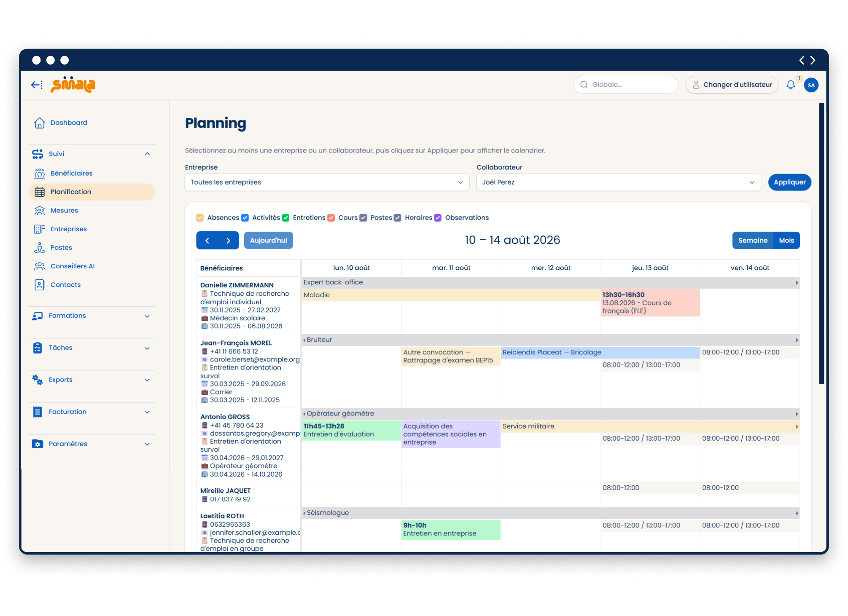Open the Entreprise dropdown
Image resolution: width=848 pixels, height=616 pixels.
coord(327,182)
